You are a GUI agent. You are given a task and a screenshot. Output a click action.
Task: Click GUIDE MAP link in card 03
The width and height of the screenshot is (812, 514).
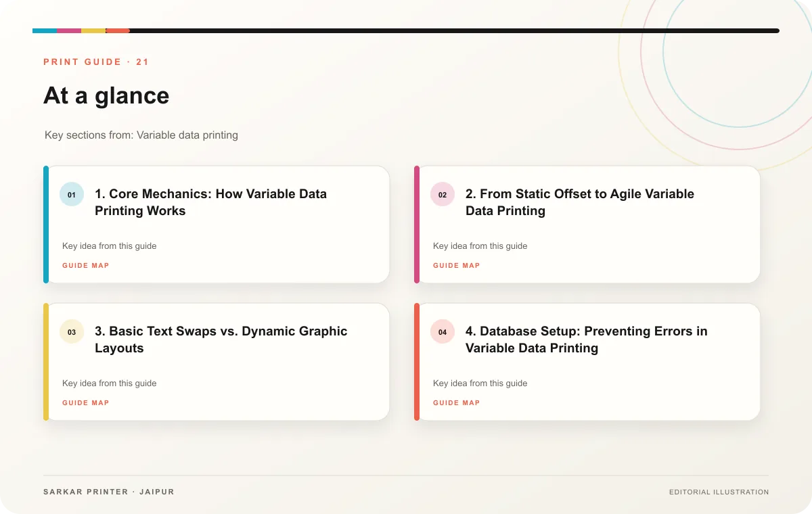click(x=86, y=403)
